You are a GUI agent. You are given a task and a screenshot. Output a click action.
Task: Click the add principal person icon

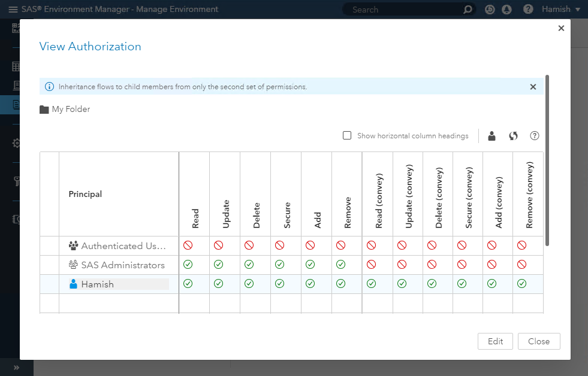[x=491, y=136]
